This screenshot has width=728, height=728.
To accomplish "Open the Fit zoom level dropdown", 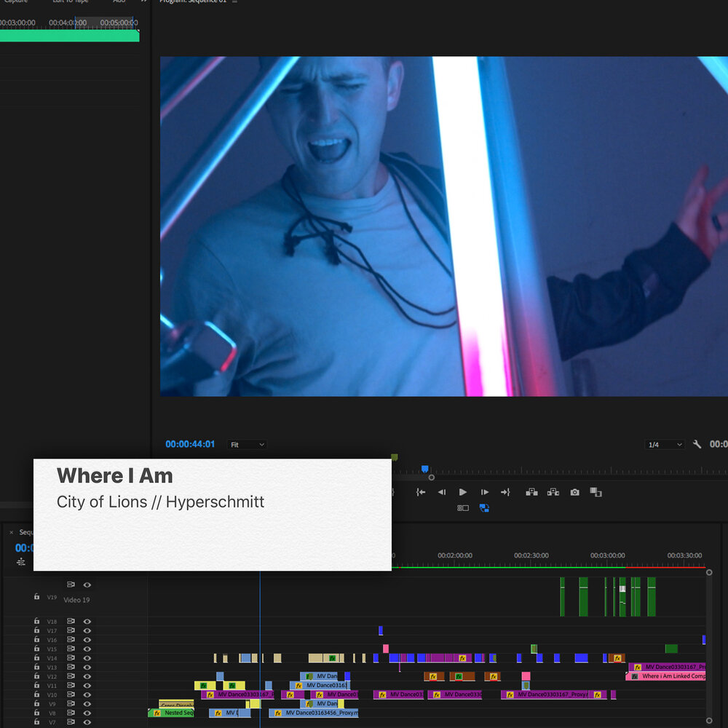I will [x=247, y=444].
